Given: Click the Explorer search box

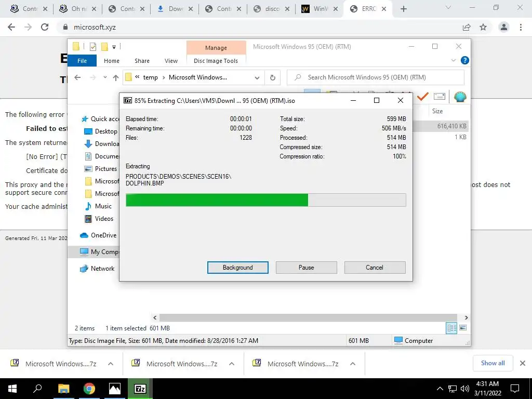Looking at the screenshot, I should [x=376, y=77].
